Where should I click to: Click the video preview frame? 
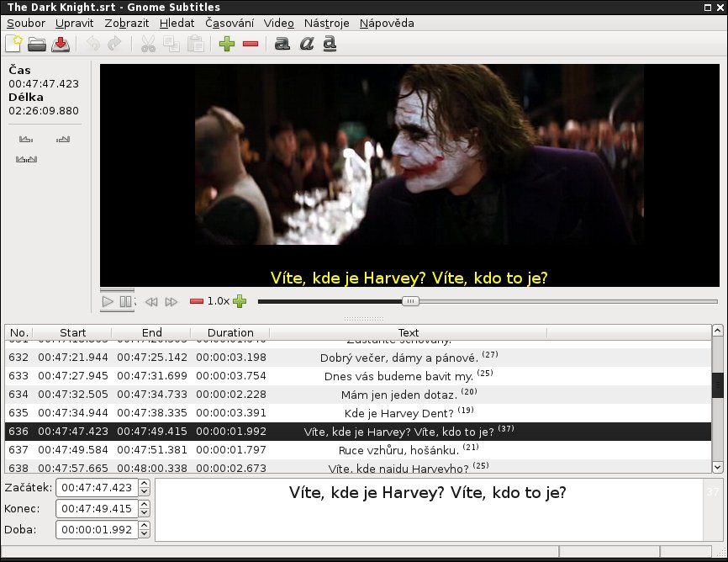point(409,175)
